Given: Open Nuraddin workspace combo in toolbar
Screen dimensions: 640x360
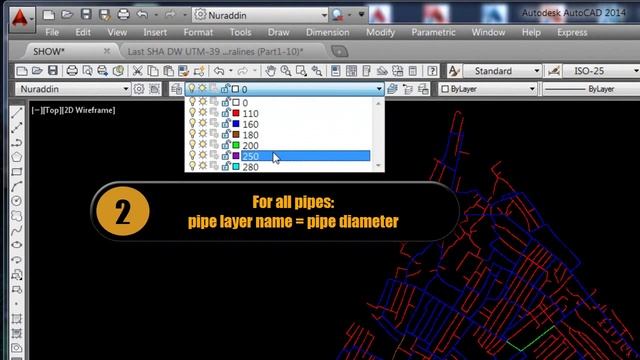Looking at the screenshot, I should [x=72, y=89].
